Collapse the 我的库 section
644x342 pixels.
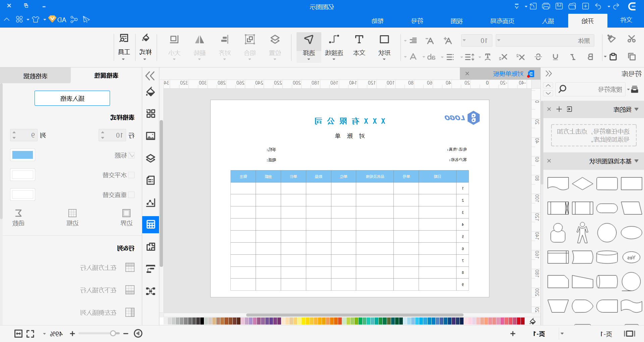pos(637,109)
